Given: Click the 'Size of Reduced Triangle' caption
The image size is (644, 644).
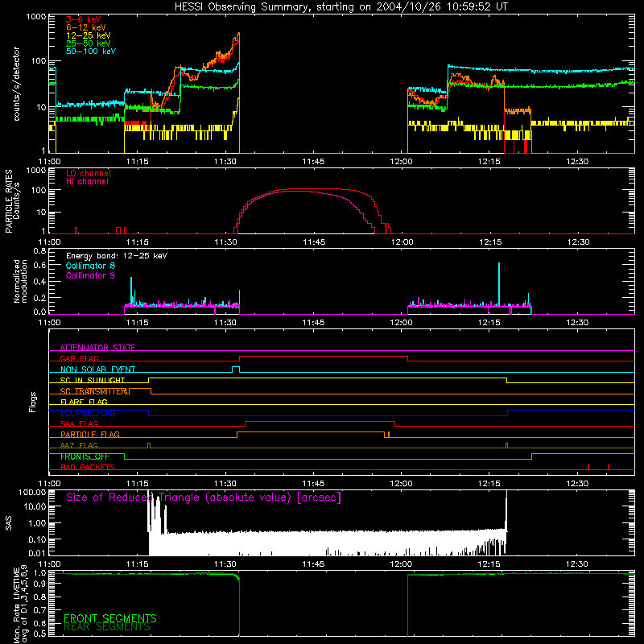Looking at the screenshot, I should [x=204, y=497].
